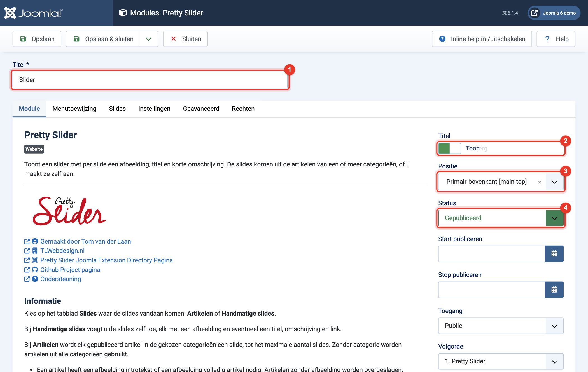The image size is (588, 372).
Task: Open the TLWebdesign.nl link
Action: click(x=62, y=251)
